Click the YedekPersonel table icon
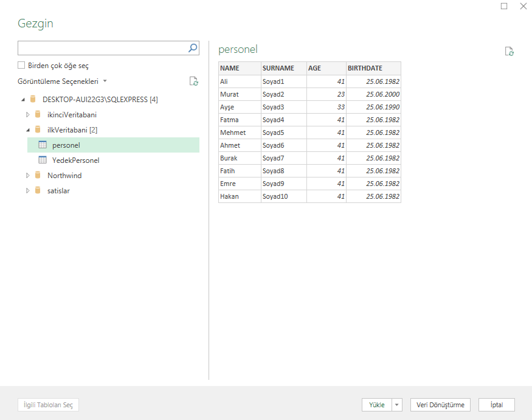532x420 pixels. coord(43,160)
